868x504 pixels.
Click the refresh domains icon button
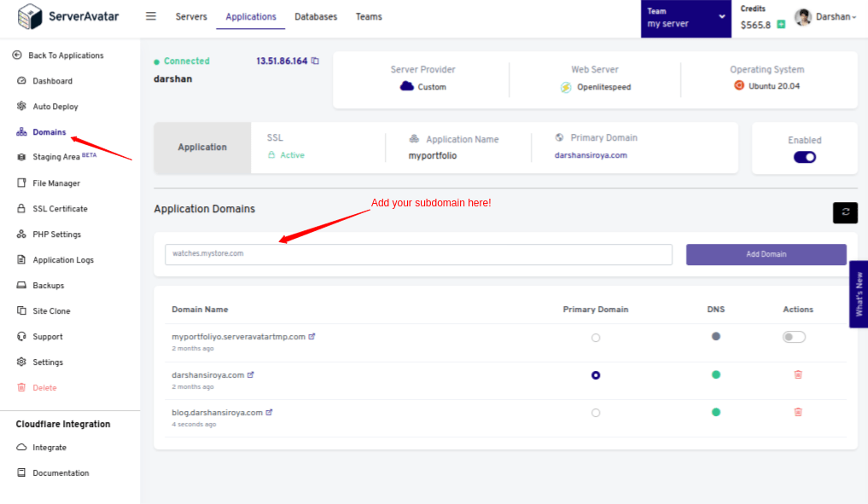pos(845,212)
